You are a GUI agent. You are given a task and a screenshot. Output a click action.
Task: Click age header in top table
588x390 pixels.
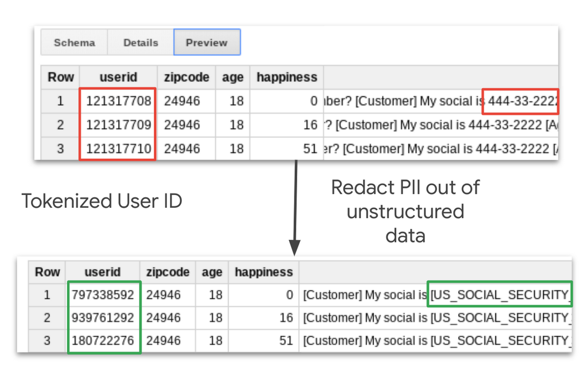coord(233,77)
